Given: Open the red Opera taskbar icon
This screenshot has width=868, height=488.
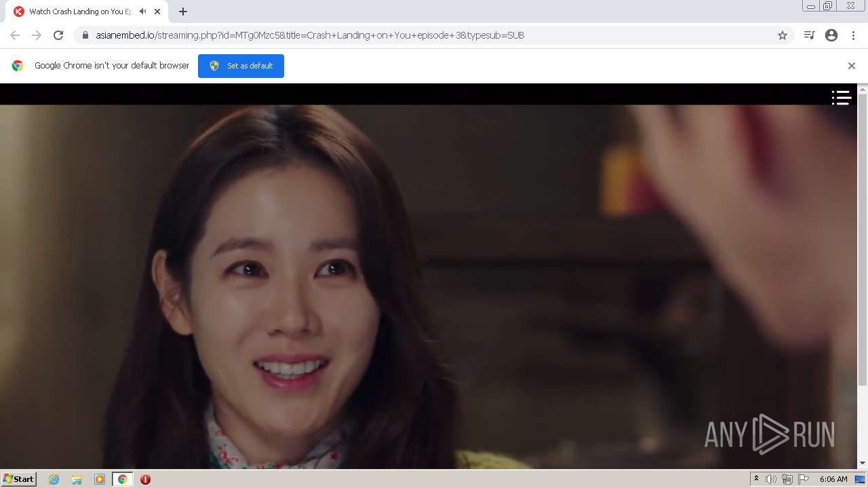Looking at the screenshot, I should click(145, 479).
